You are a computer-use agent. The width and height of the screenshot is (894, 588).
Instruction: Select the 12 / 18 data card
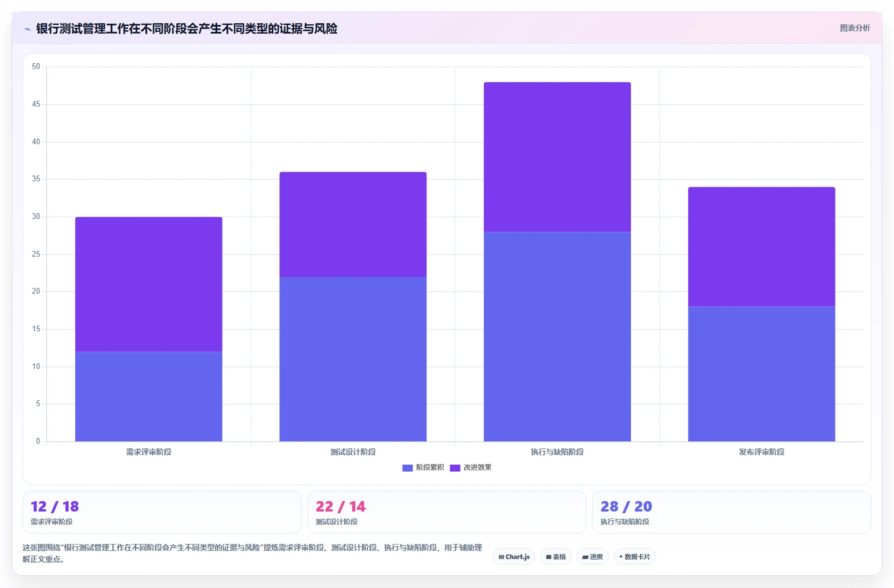(162, 512)
